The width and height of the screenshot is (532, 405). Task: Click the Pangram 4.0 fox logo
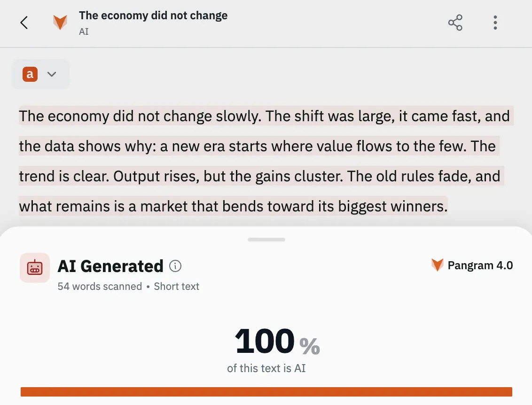[438, 265]
